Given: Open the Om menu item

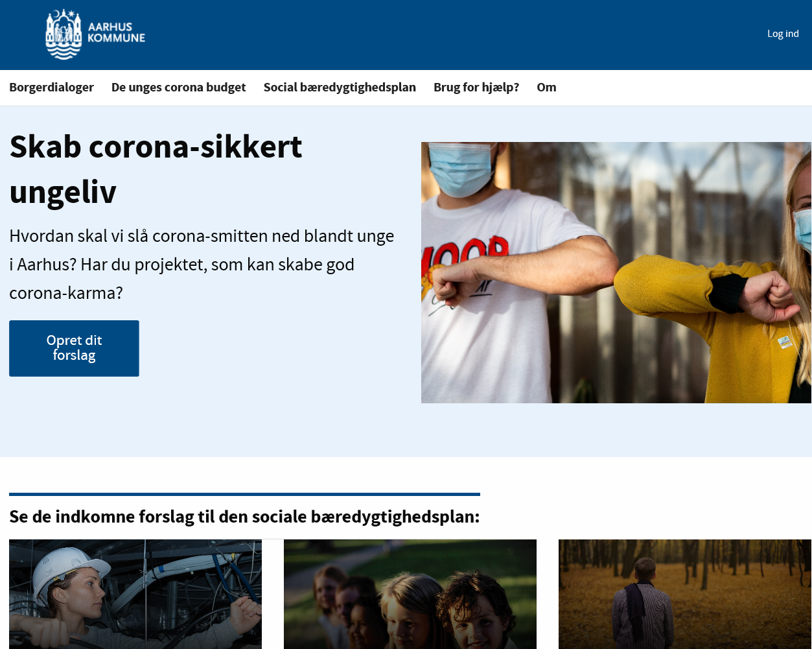Looking at the screenshot, I should click(546, 88).
